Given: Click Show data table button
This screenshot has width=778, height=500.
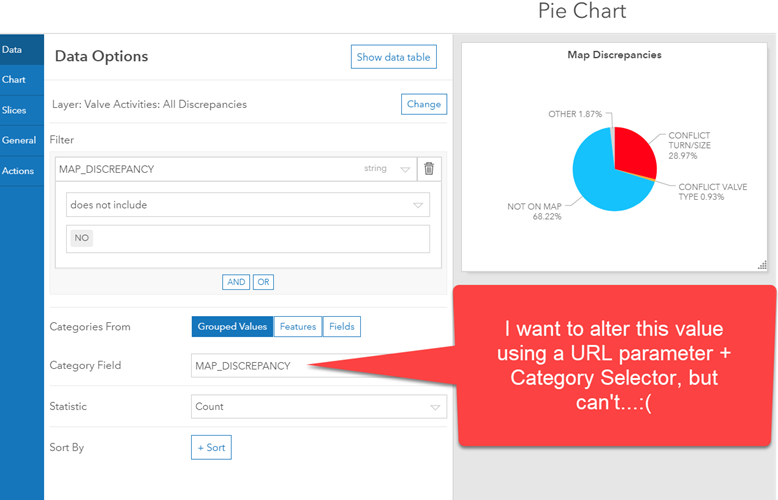Looking at the screenshot, I should tap(393, 57).
